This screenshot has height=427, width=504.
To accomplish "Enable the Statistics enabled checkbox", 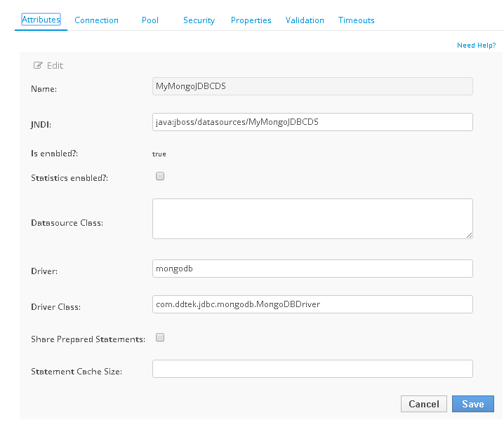I will pyautogui.click(x=160, y=177).
